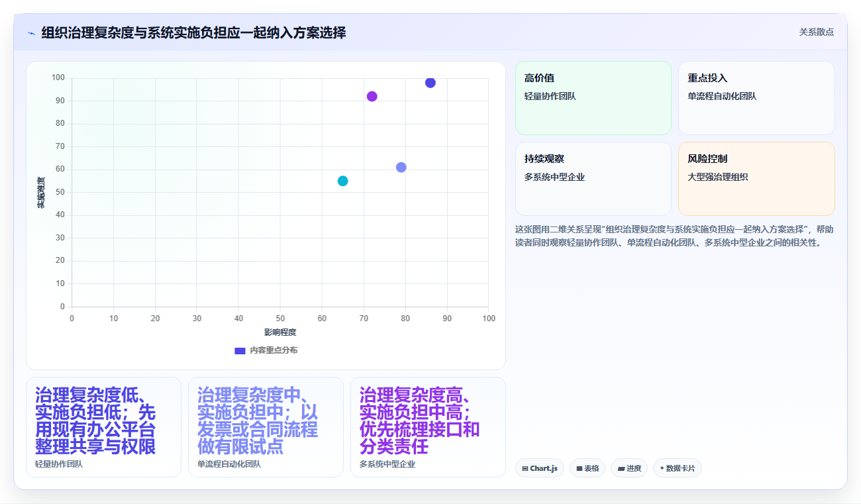The image size is (861, 504).
Task: Click the main title 组织治理复杂度与系统实施负担
Action: pos(193,32)
